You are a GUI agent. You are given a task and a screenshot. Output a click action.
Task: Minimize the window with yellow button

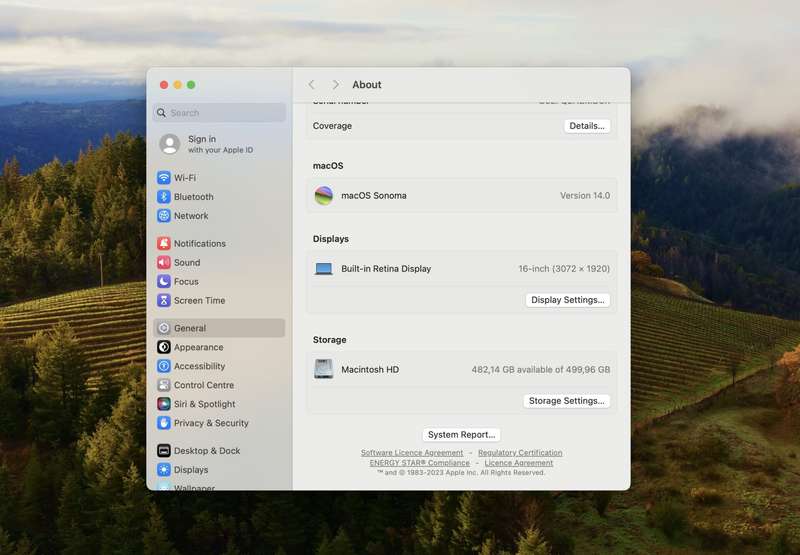point(178,85)
